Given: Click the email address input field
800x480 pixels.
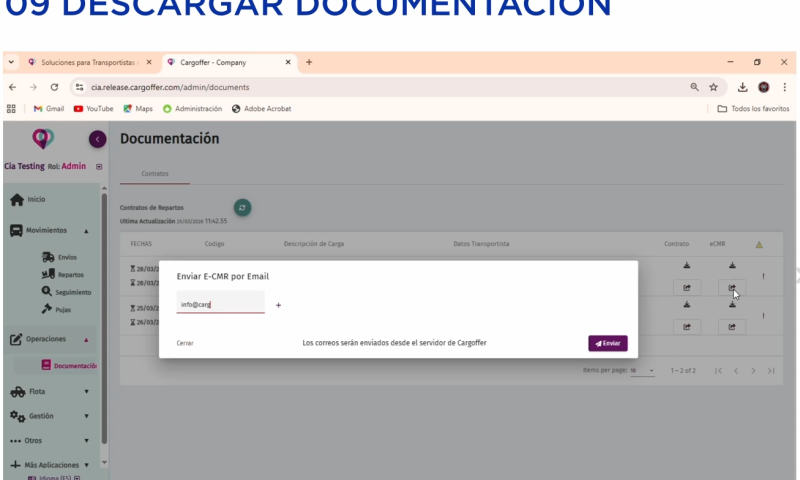Looking at the screenshot, I should (220, 304).
